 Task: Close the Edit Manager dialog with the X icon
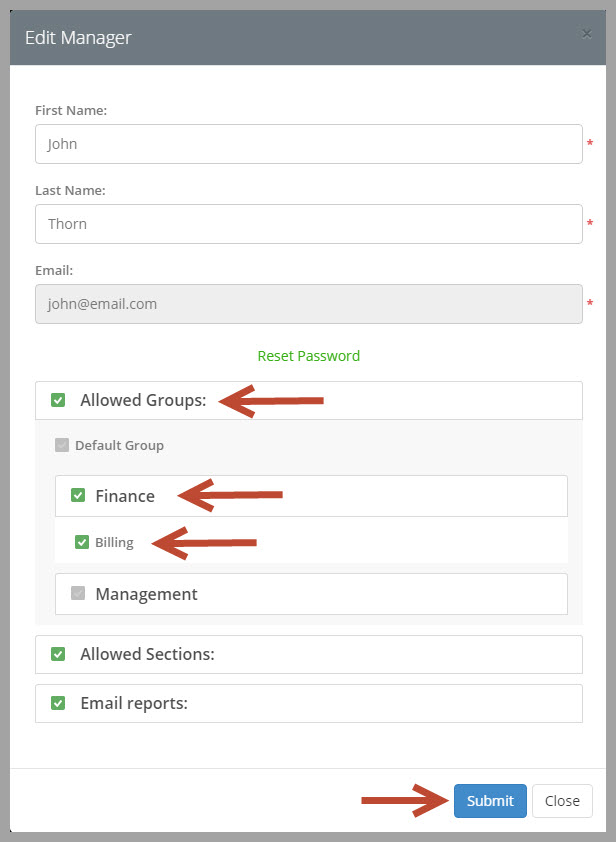(x=586, y=34)
